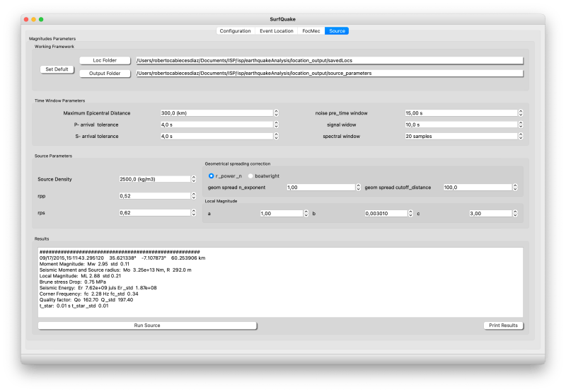Click the rps 0,62 field

click(155, 212)
